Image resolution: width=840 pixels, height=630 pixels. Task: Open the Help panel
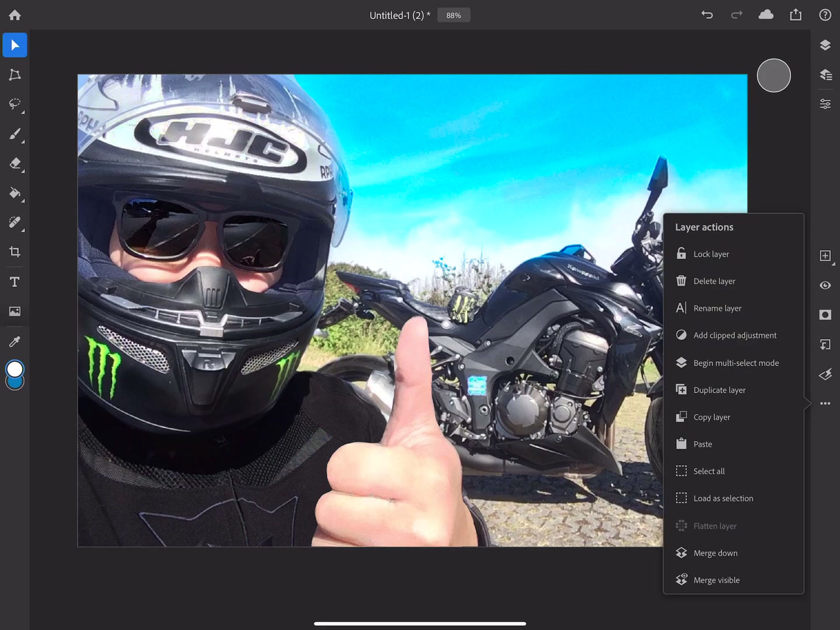point(825,15)
